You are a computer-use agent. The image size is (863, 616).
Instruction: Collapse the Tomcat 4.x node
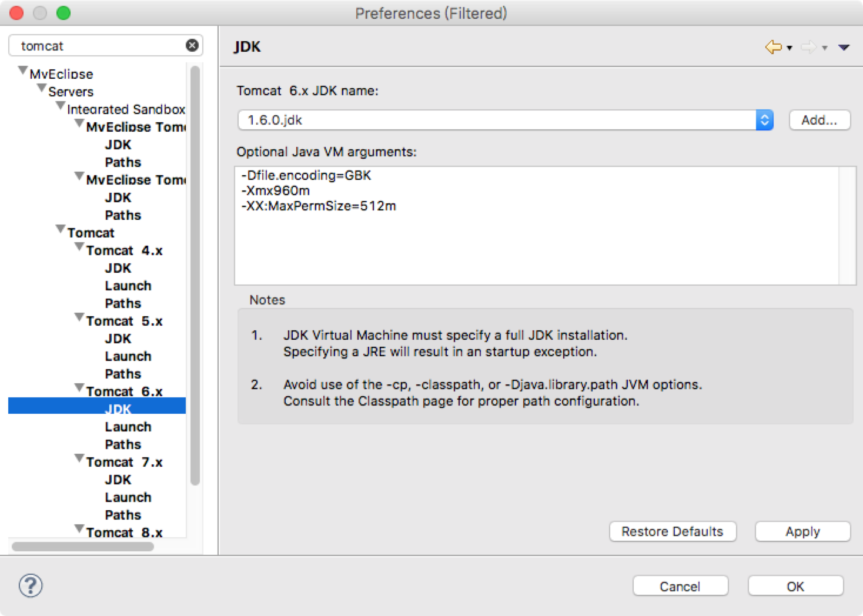click(x=79, y=247)
